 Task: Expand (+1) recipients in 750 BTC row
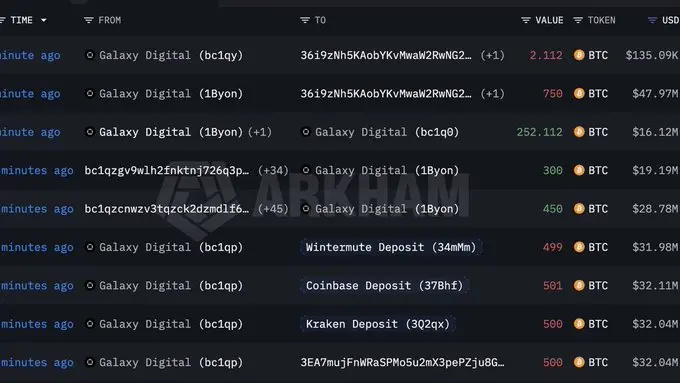click(x=492, y=94)
